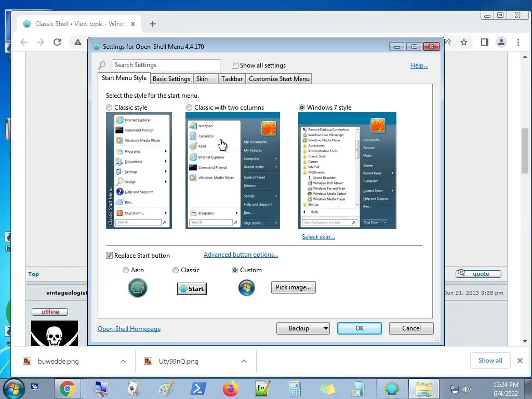Select Windows 7 style radio button
The height and width of the screenshot is (399, 532).
(302, 108)
